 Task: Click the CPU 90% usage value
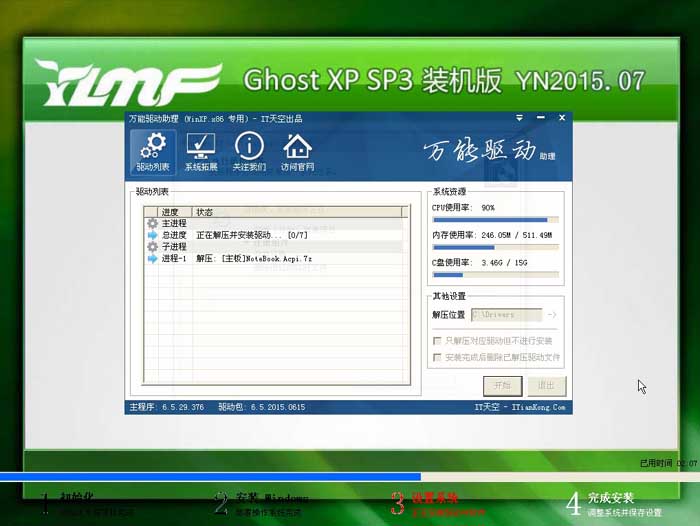coord(488,208)
